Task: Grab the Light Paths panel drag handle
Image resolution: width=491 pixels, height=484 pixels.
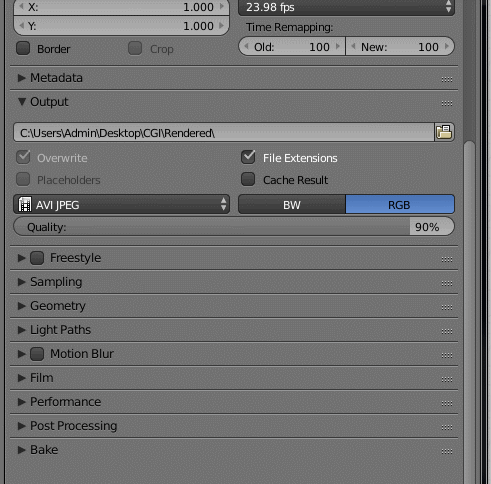Action: (x=447, y=331)
